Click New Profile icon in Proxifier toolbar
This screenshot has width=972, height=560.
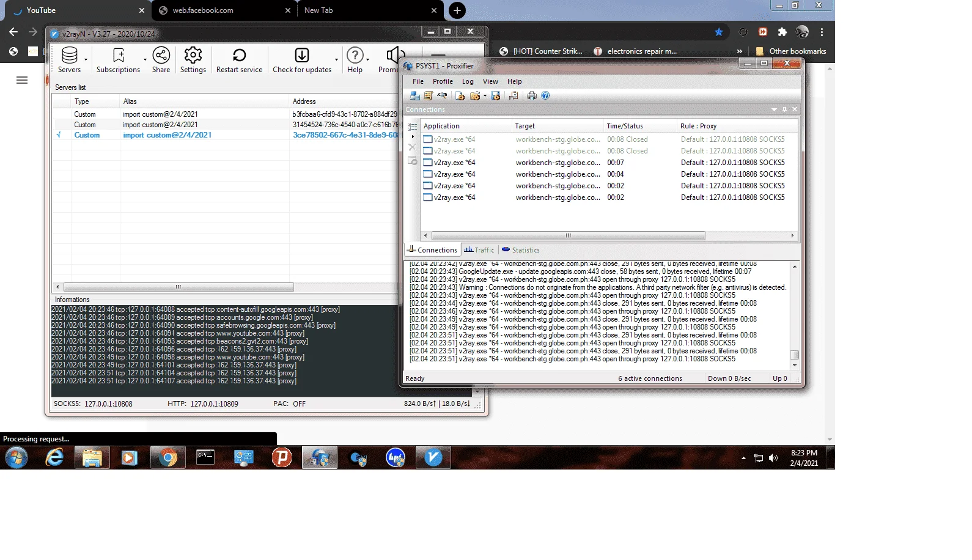tap(460, 96)
